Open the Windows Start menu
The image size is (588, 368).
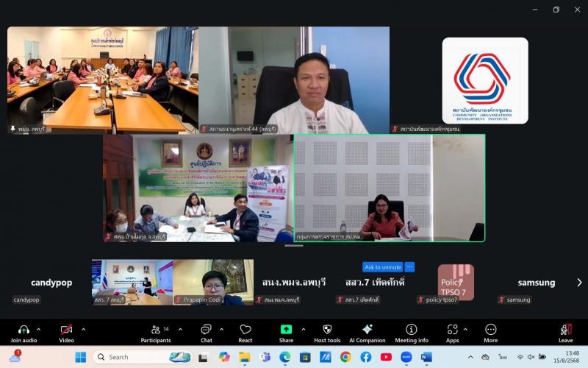(x=80, y=357)
